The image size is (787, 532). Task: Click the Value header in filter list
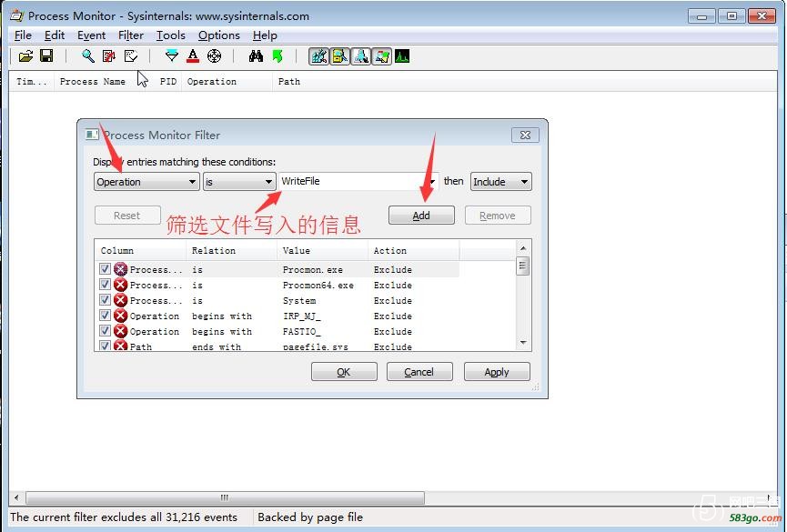click(322, 250)
